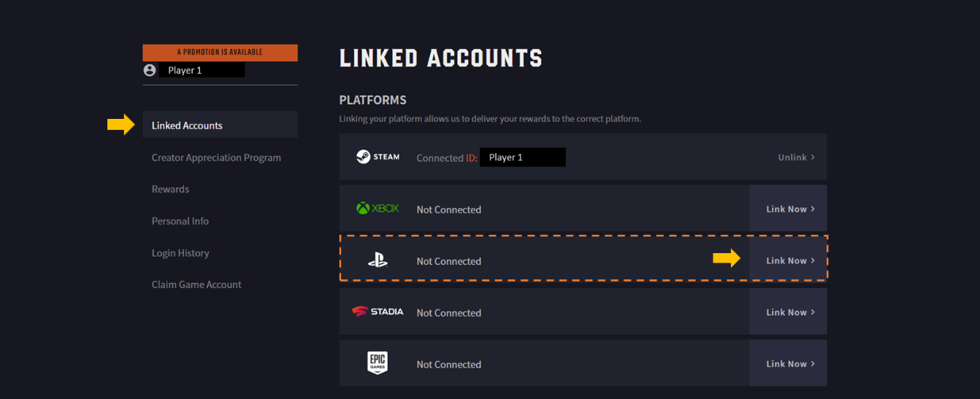Link the Stadia account now
This screenshot has height=399, width=980.
[x=789, y=312]
